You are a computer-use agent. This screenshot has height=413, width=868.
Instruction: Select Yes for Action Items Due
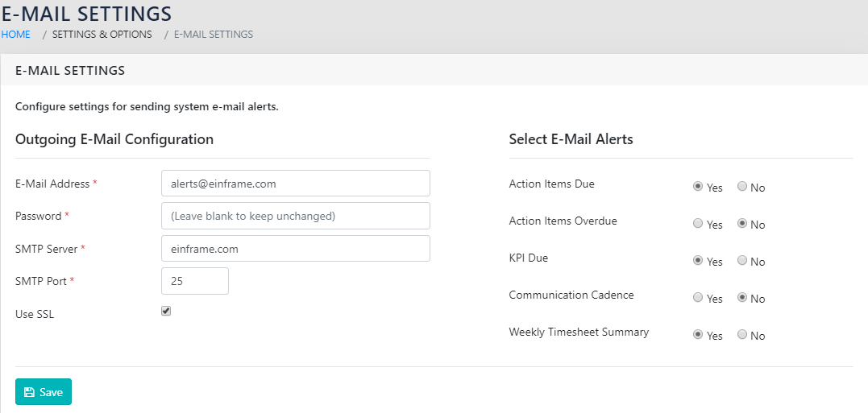tap(698, 187)
